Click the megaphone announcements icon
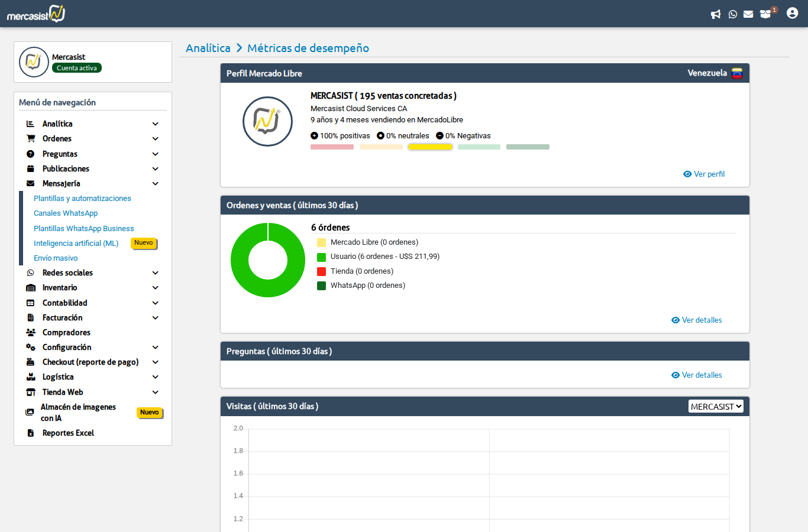The width and height of the screenshot is (808, 532). click(716, 14)
